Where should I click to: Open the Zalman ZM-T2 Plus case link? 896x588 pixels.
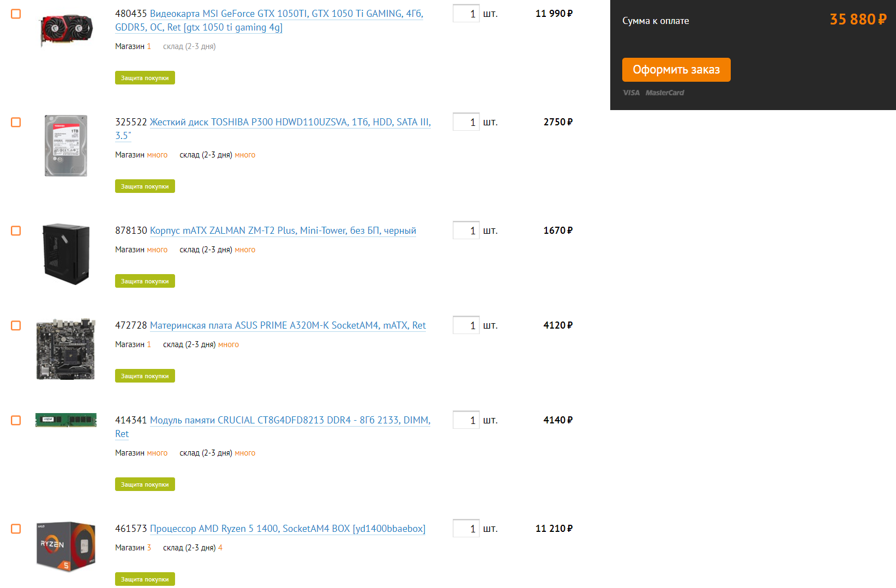(283, 231)
